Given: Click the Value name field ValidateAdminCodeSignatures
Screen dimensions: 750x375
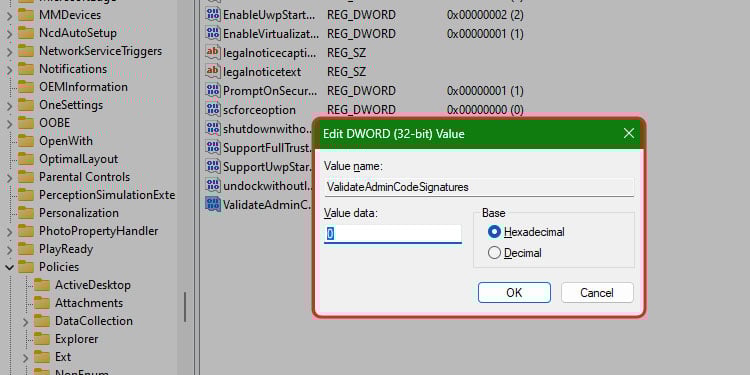Looking at the screenshot, I should point(479,187).
